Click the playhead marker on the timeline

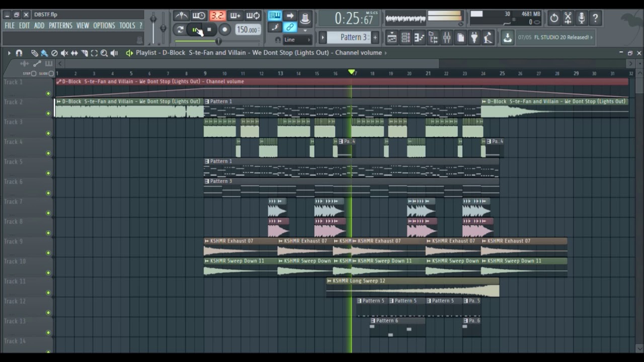coord(351,73)
